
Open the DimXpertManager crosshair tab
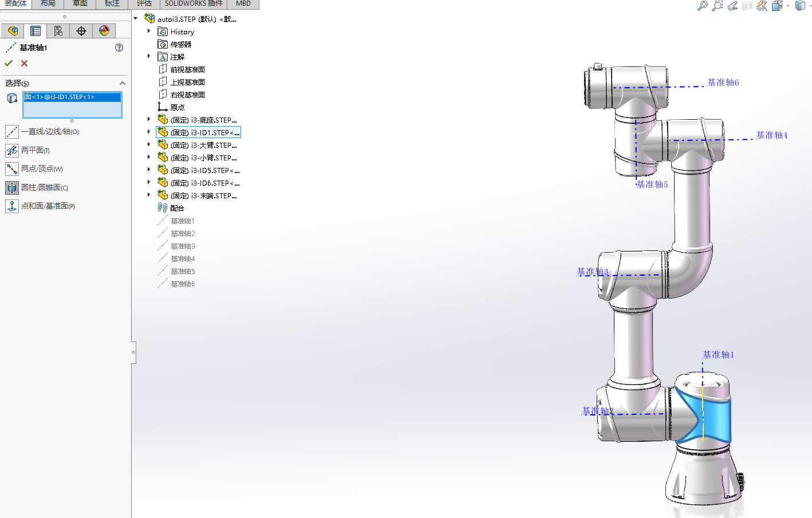pyautogui.click(x=81, y=31)
